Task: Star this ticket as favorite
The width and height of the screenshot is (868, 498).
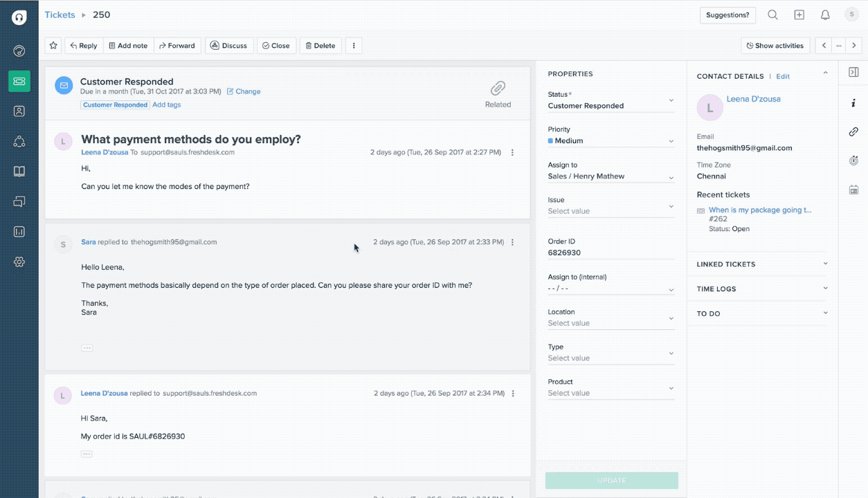Action: click(53, 46)
